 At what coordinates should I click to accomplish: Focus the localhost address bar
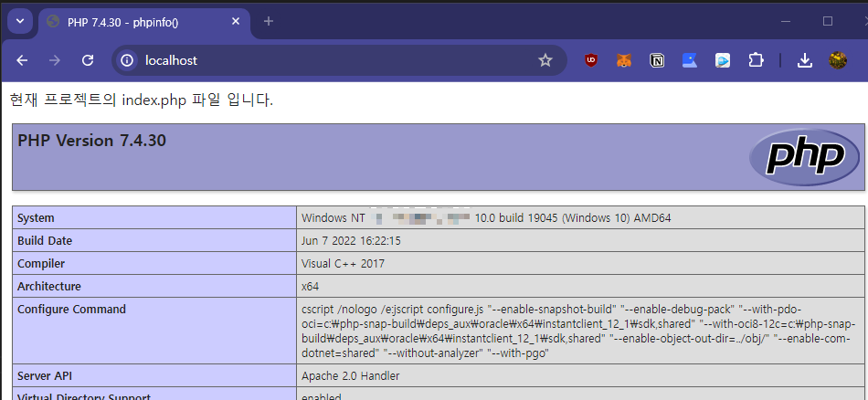(x=339, y=60)
